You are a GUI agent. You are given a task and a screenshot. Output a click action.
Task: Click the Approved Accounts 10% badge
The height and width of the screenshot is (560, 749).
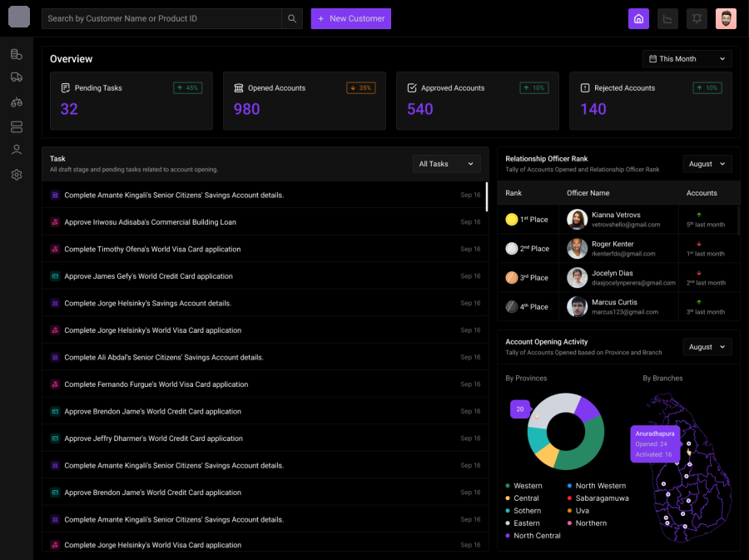534,88
